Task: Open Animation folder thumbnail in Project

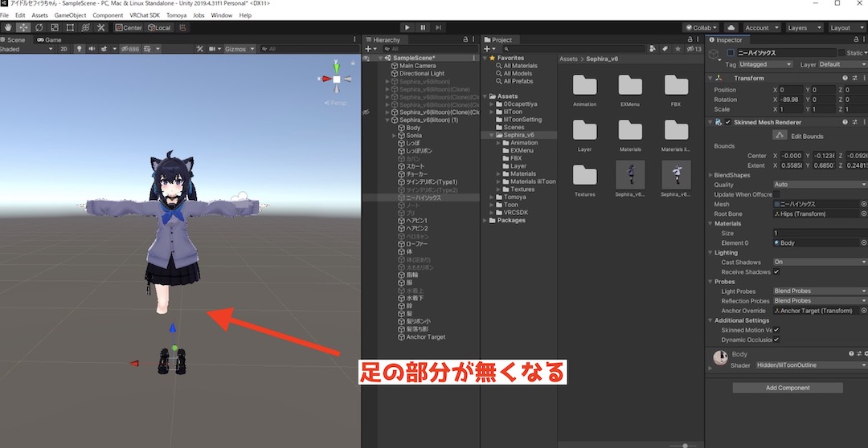Action: (584, 86)
